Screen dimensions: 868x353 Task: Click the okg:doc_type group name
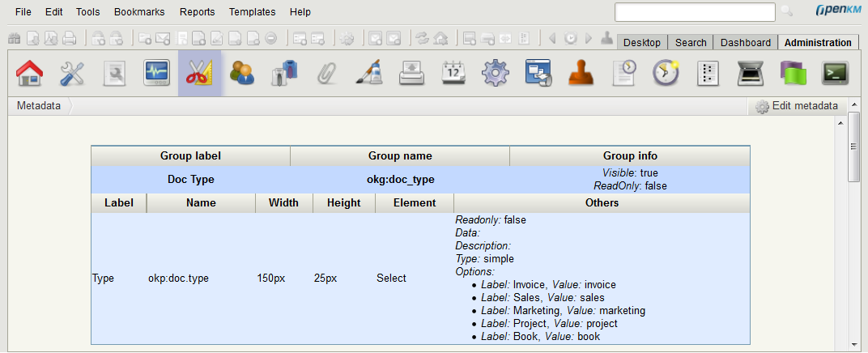pyautogui.click(x=401, y=179)
